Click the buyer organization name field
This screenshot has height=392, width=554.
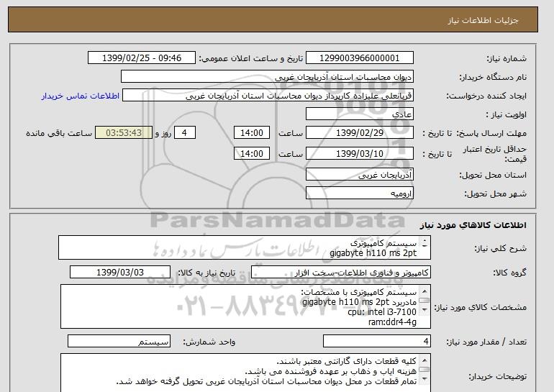click(x=267, y=77)
